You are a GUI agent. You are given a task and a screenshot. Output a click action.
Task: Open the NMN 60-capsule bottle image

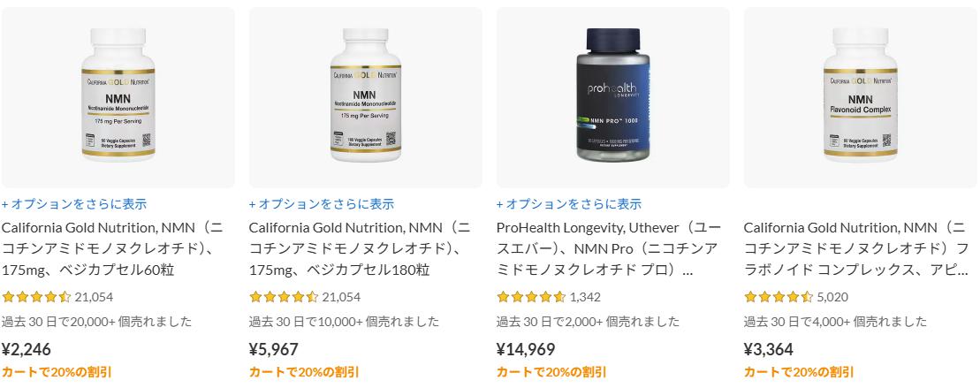coord(118,97)
